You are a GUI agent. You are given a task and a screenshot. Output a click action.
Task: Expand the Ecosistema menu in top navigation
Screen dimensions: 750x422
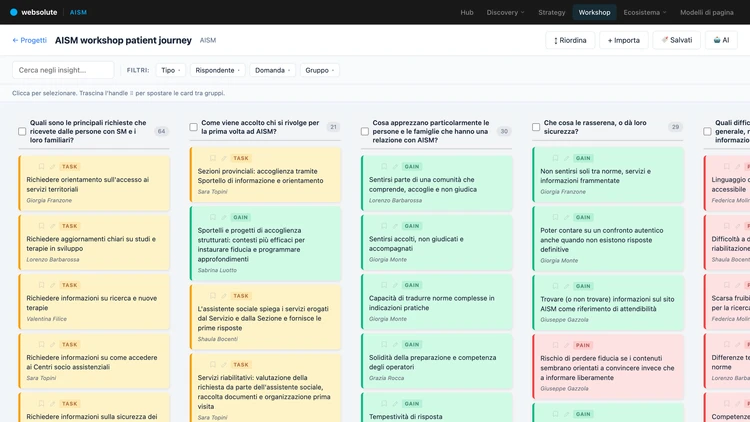tap(645, 12)
